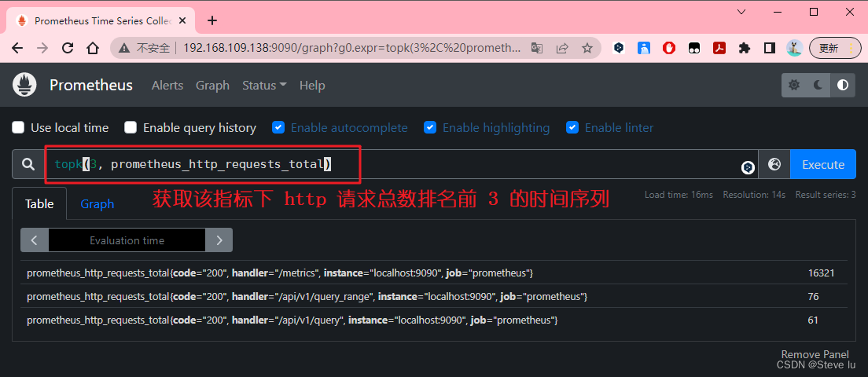Click Remove Panel link
Image resolution: width=868 pixels, height=377 pixels.
click(x=815, y=354)
